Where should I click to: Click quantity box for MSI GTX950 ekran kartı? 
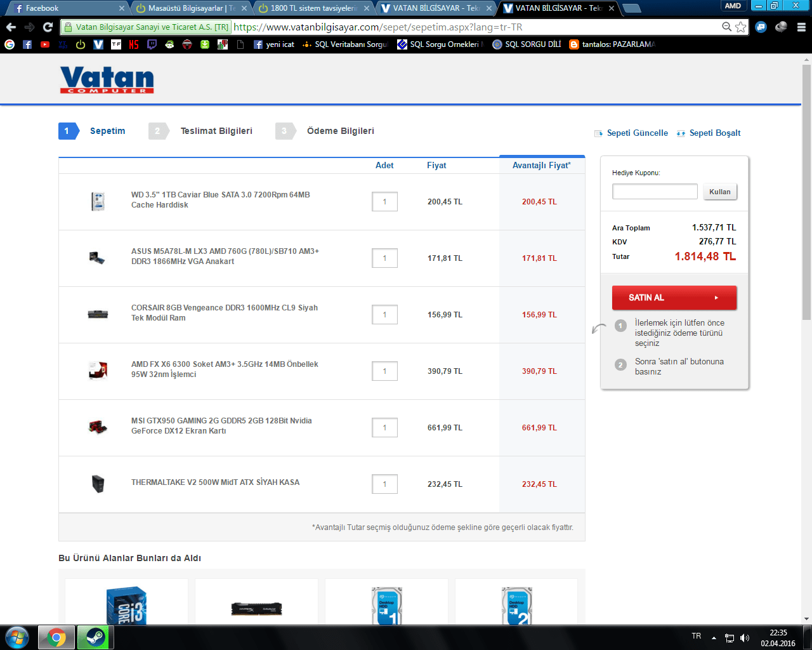[x=384, y=428]
